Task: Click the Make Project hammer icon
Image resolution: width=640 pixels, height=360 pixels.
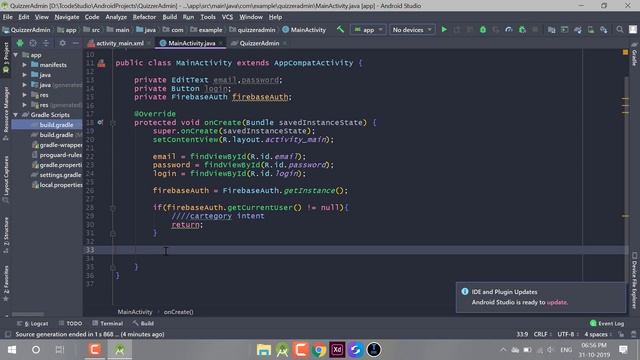Action: 340,29
